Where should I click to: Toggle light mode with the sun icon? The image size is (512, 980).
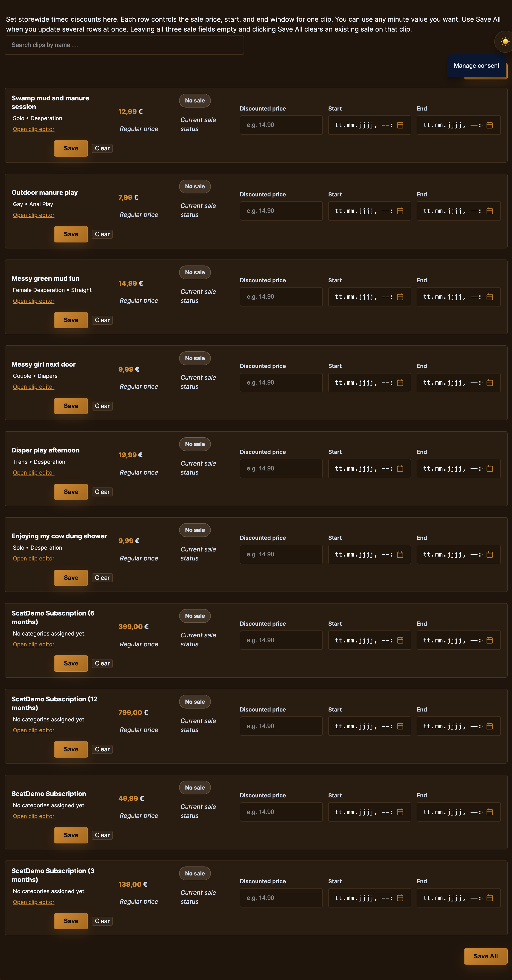click(505, 41)
